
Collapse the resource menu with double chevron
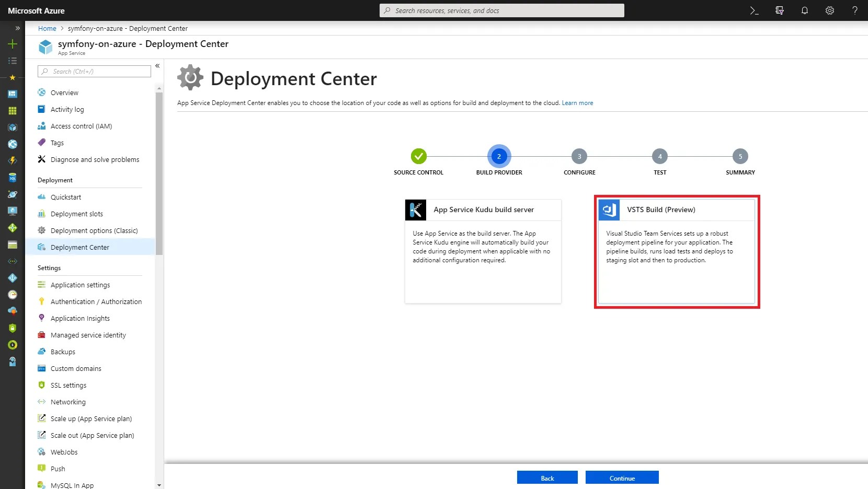157,66
